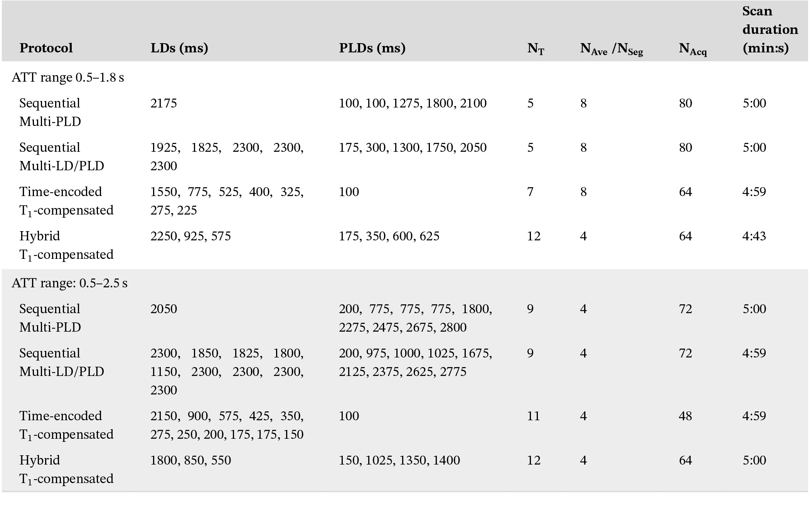812x510 pixels.
Task: Select the LDs cell '2250, 925, 575'
Action: [190, 236]
